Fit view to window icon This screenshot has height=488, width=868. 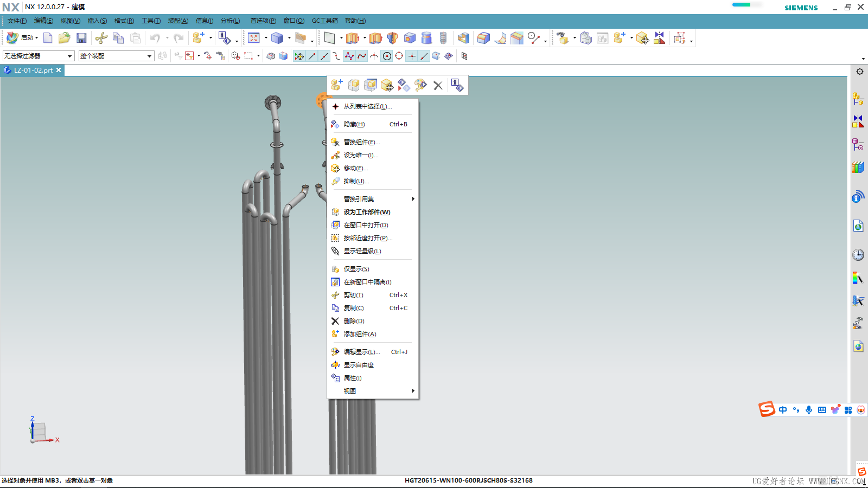(254, 38)
